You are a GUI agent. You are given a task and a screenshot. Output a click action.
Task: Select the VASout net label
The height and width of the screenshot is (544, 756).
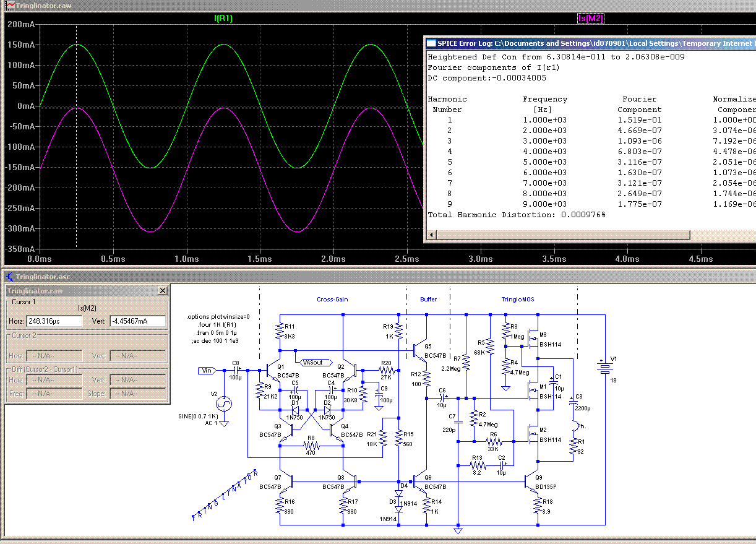313,362
